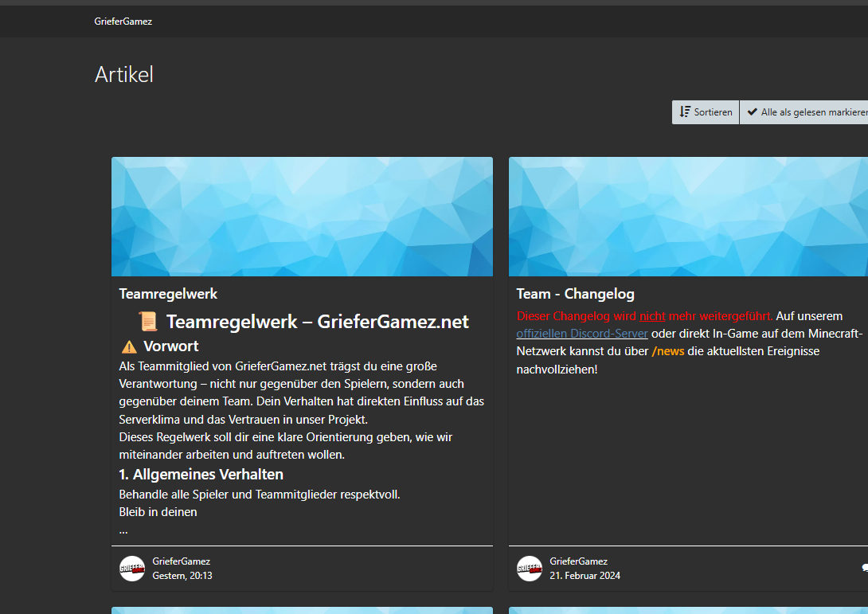868x614 pixels.
Task: Click the 'Gestern, 20:13' timestamp
Action: point(182,576)
